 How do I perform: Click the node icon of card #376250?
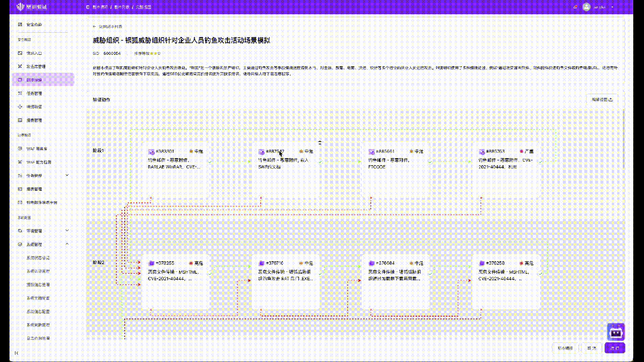pos(482,263)
